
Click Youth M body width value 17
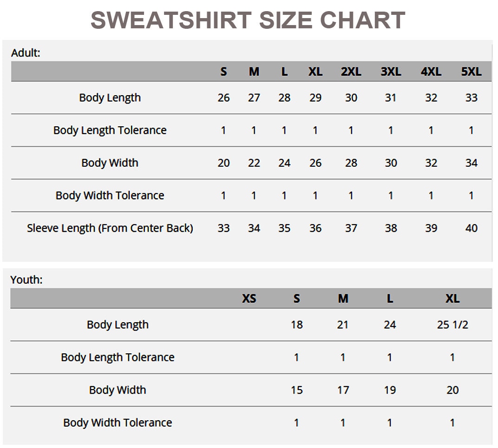click(x=343, y=390)
